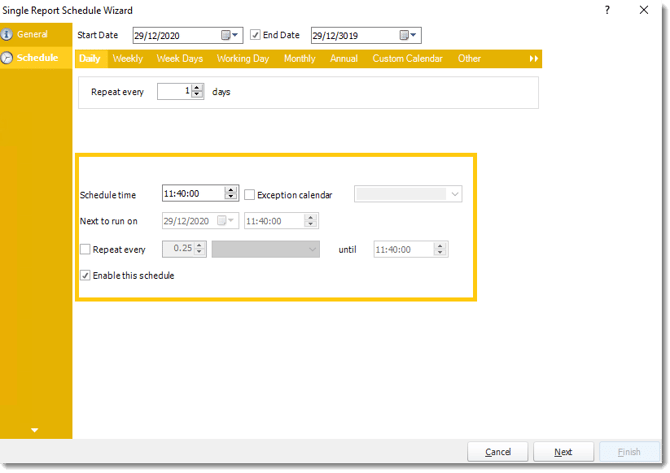The width and height of the screenshot is (670, 473).
Task: Open the Start Date calendar picker icon
Action: coord(232,36)
